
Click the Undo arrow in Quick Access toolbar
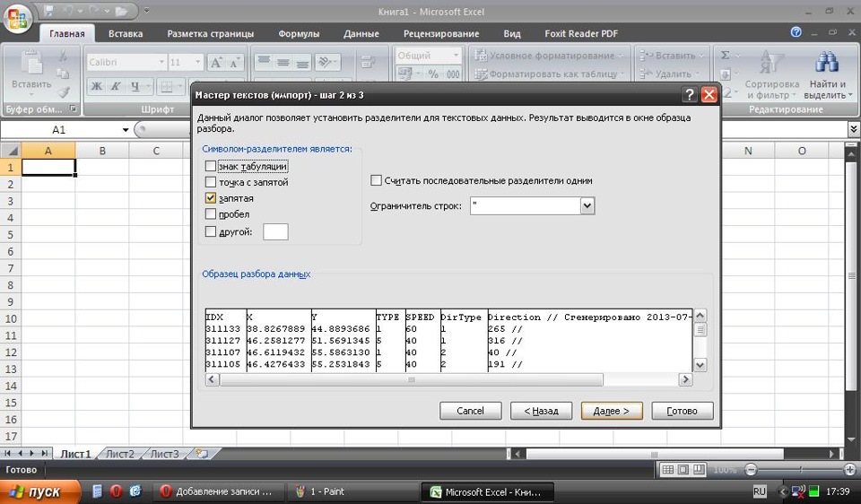[x=70, y=11]
